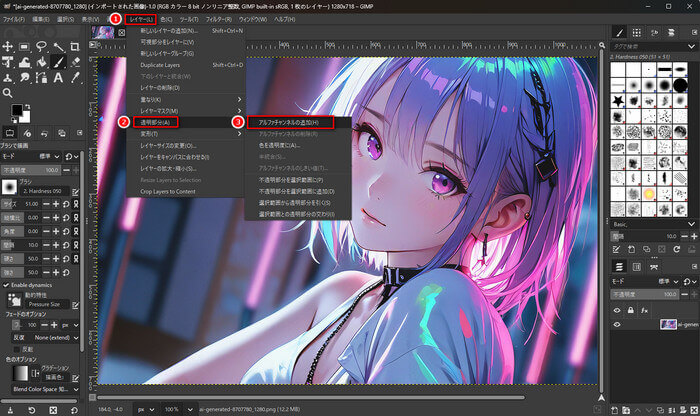Open the Basic brush tag dropdown
This screenshot has height=416, width=700.
pyautogui.click(x=654, y=224)
